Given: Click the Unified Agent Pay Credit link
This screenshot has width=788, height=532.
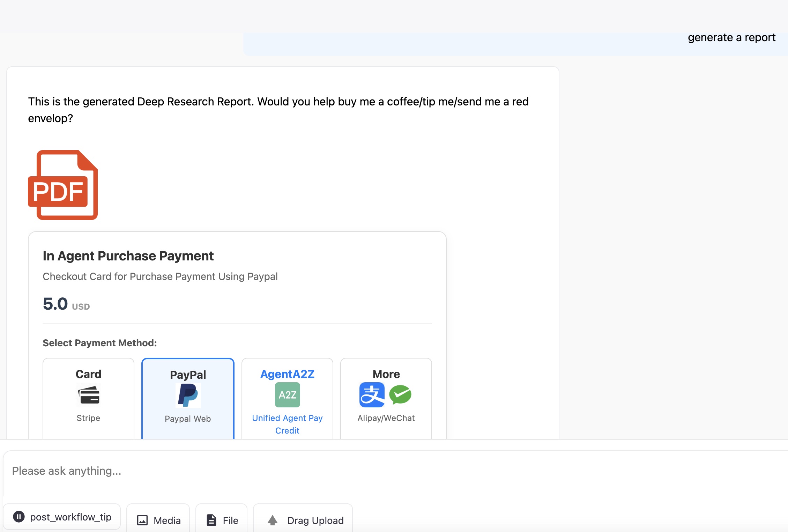Looking at the screenshot, I should pos(287,424).
